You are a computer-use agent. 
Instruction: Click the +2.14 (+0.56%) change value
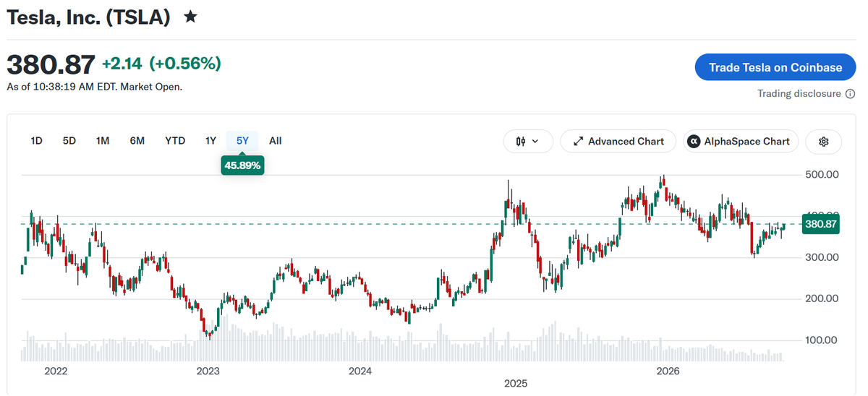click(x=161, y=64)
